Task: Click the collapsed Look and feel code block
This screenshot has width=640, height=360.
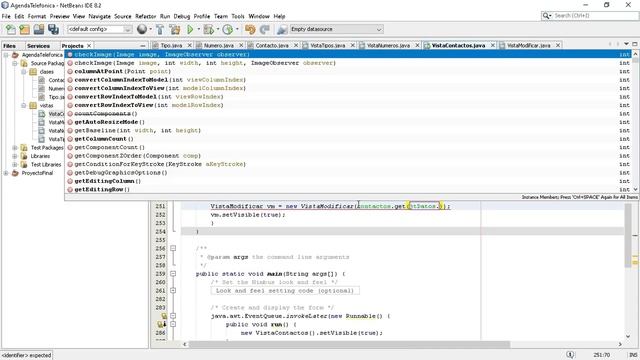Action: [285, 291]
